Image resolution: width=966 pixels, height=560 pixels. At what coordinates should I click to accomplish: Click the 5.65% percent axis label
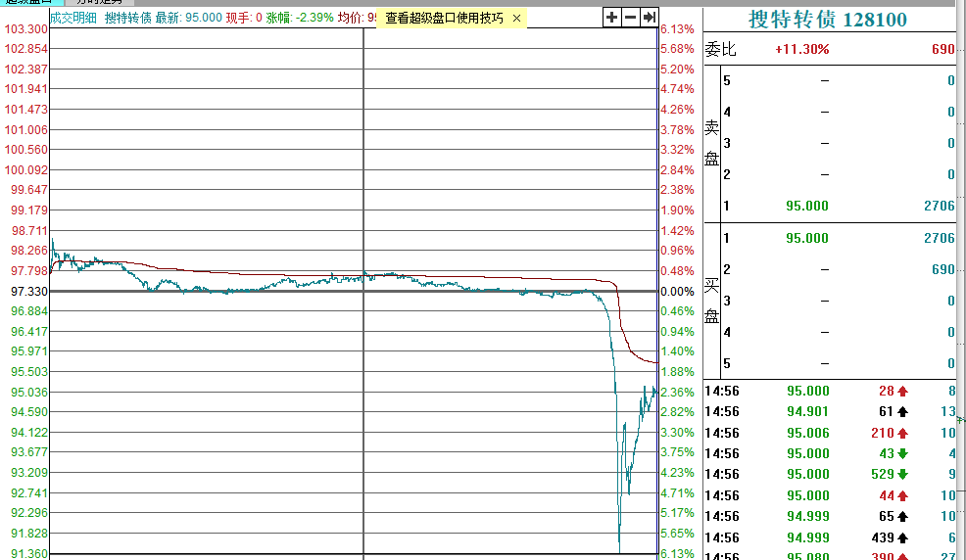tap(677, 533)
